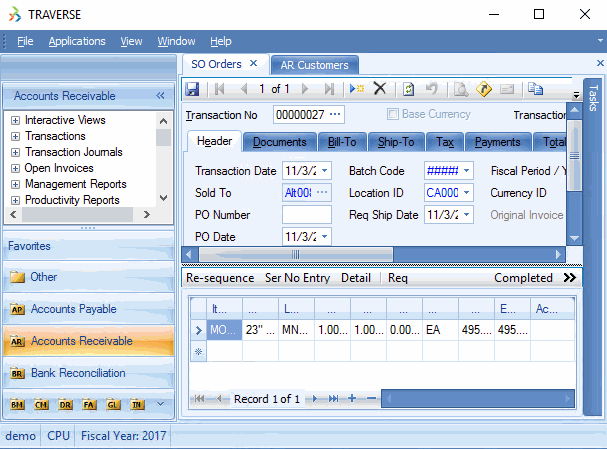Click the help diamond toolbar icon
The height and width of the screenshot is (449, 607).
(x=484, y=89)
